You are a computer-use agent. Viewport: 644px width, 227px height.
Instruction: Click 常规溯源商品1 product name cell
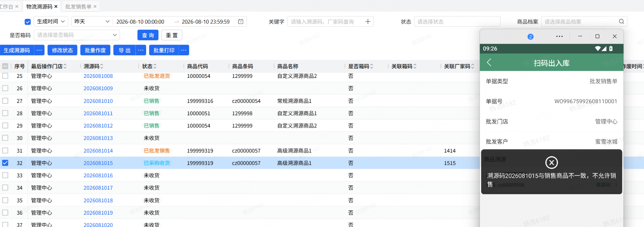pos(294,101)
